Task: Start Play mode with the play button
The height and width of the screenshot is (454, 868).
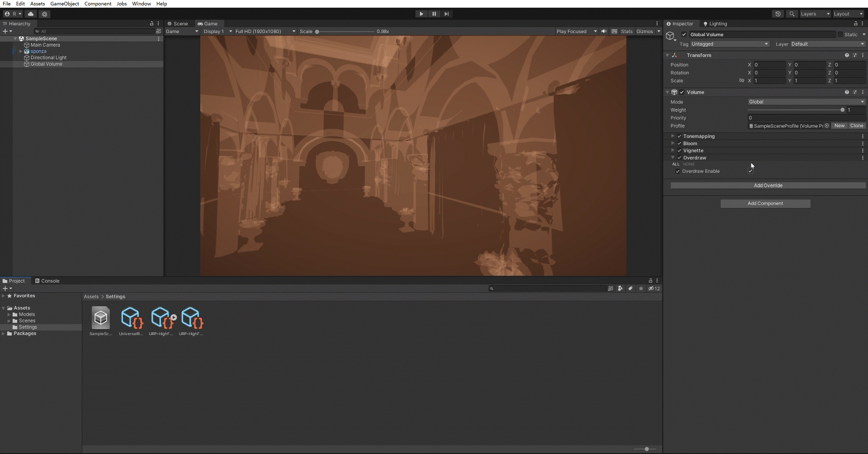Action: point(421,14)
